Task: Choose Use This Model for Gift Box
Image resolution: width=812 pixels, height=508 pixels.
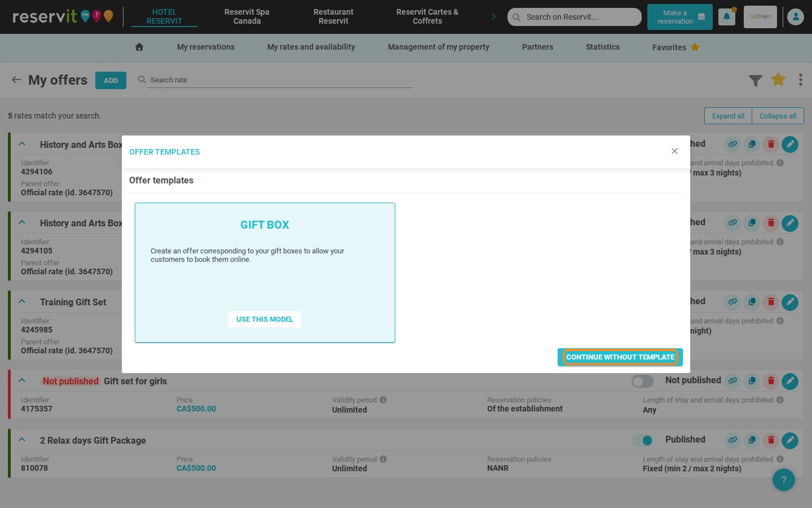Action: click(x=264, y=319)
